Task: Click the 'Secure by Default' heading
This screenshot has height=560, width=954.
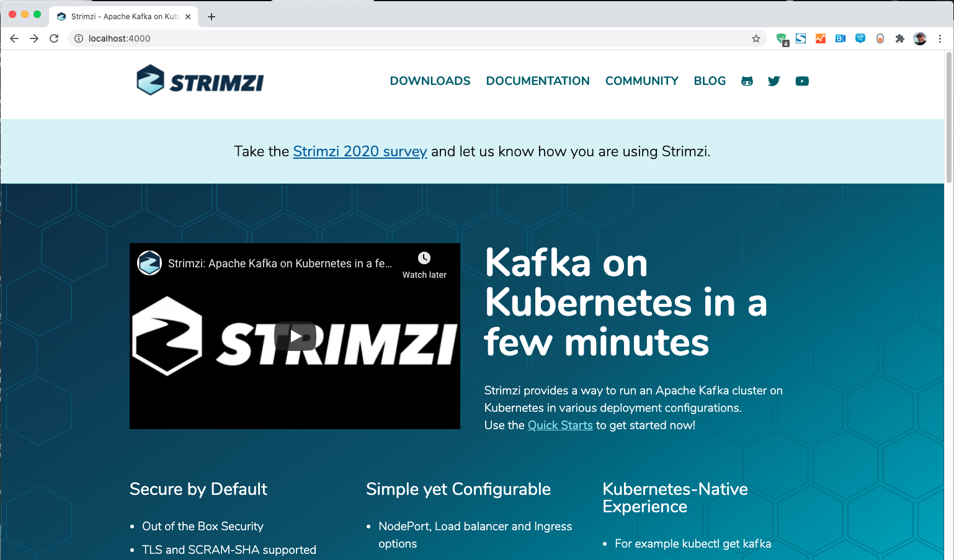Action: pos(198,489)
